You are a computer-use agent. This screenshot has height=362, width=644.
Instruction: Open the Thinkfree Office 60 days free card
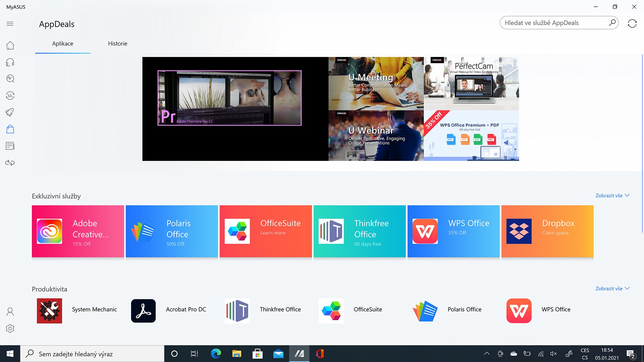tap(360, 231)
